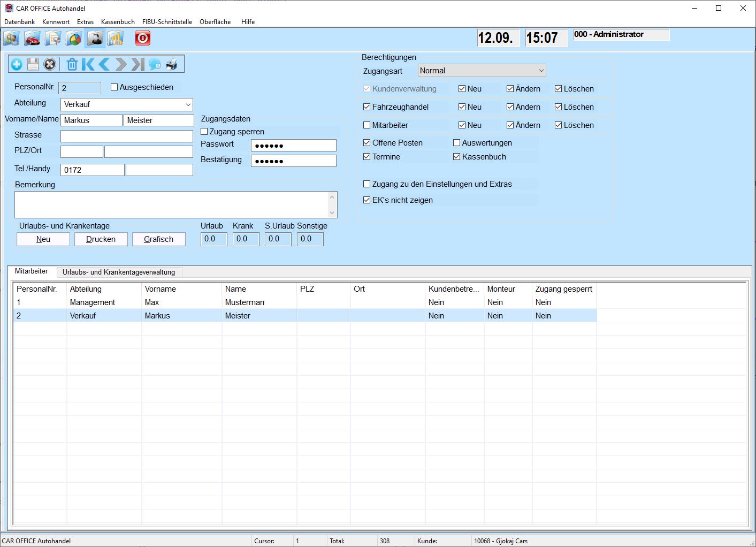Jump to first record arrow
This screenshot has width=756, height=547.
88,65
